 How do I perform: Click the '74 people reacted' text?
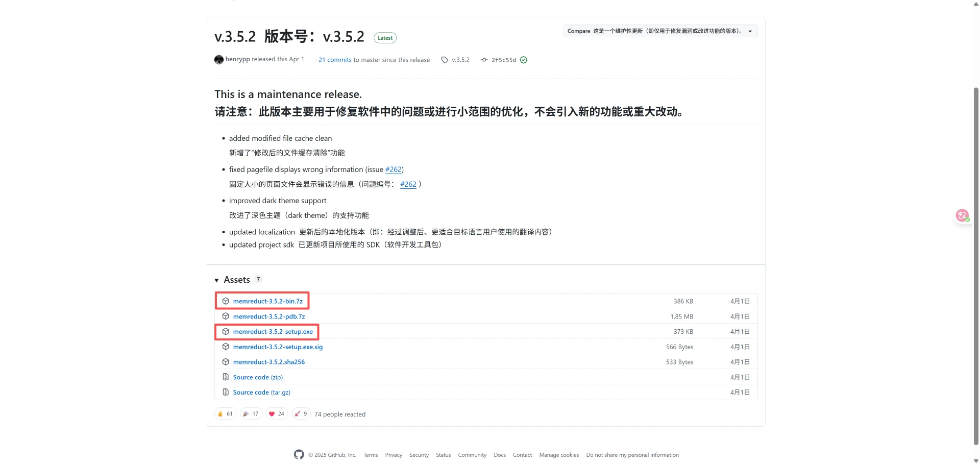pos(340,414)
